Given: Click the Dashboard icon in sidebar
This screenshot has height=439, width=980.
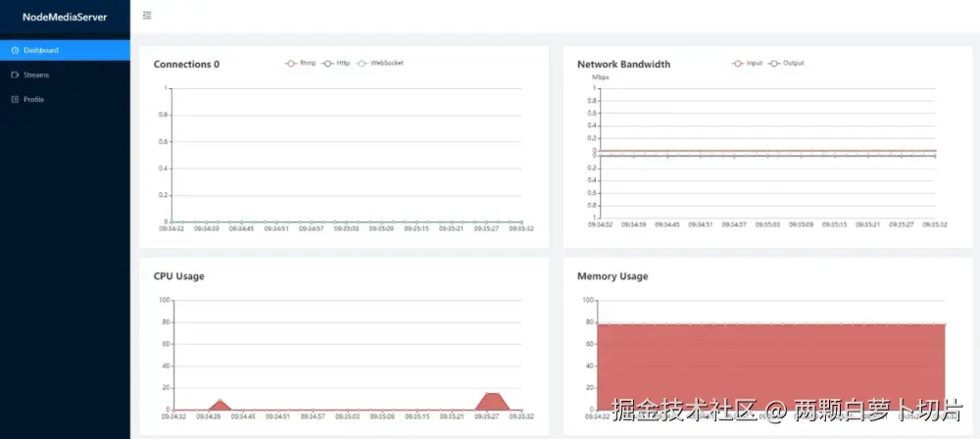Looking at the screenshot, I should point(15,50).
